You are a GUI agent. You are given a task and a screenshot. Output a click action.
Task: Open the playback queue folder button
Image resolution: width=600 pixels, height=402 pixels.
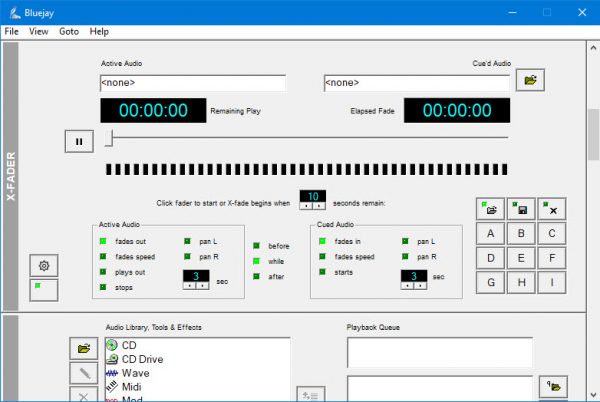[553, 387]
